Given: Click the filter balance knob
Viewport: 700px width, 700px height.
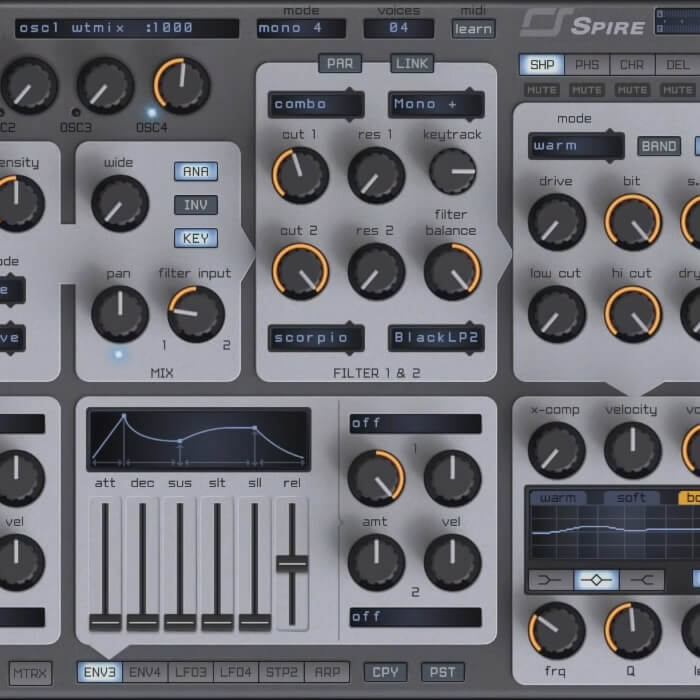Looking at the screenshot, I should pyautogui.click(x=452, y=271).
